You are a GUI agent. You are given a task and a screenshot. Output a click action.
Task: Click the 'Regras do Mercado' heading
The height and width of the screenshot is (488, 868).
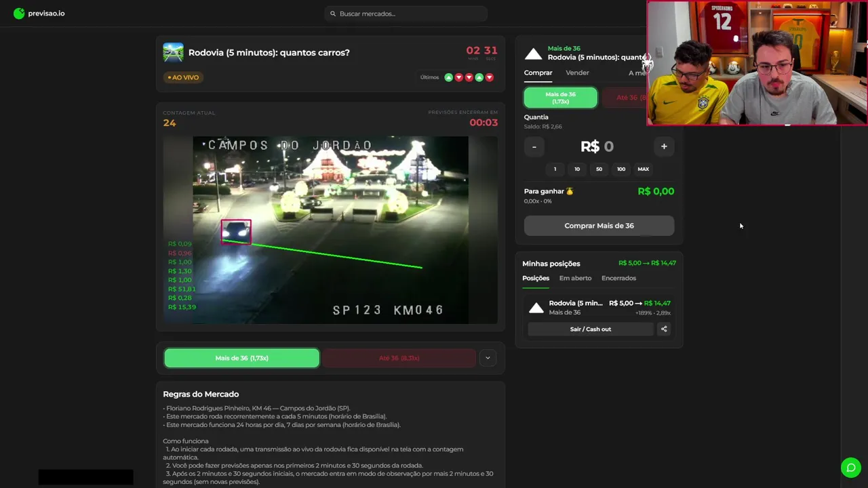point(201,394)
